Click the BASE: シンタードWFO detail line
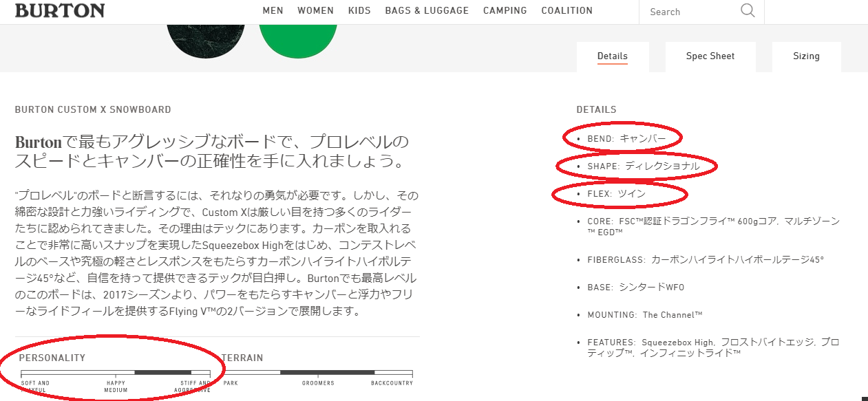 pyautogui.click(x=636, y=287)
